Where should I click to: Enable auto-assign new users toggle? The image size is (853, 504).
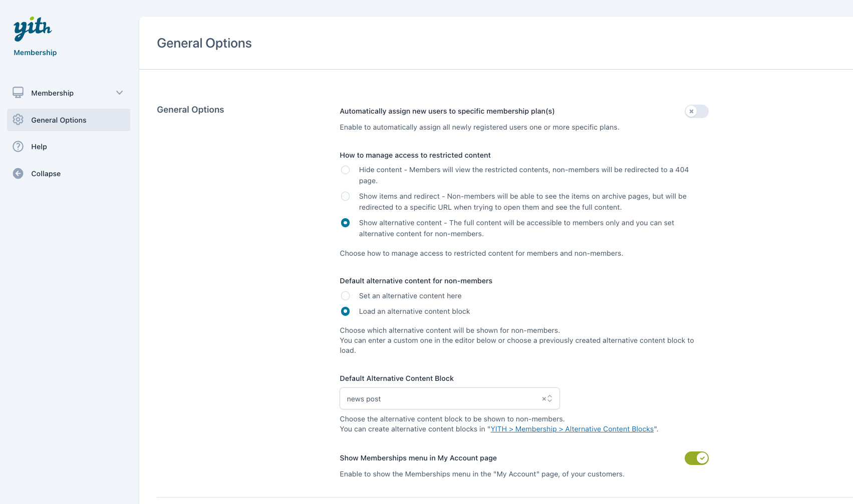tap(696, 111)
